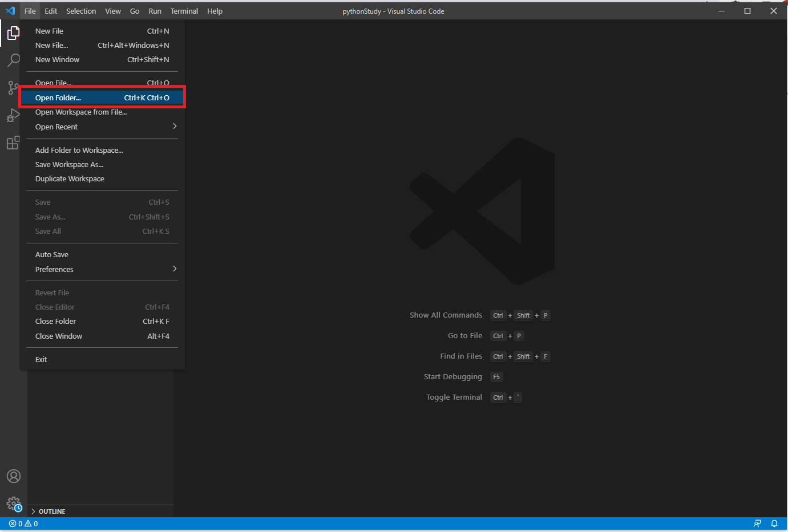This screenshot has height=532, width=788.
Task: Minimize the VS Code window
Action: [x=721, y=11]
